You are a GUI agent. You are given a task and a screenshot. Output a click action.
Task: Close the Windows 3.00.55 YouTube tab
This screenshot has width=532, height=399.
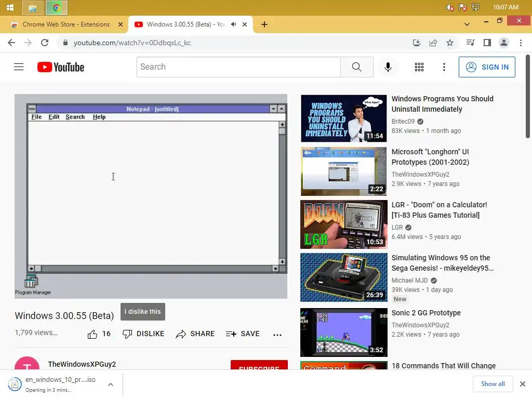click(x=245, y=24)
